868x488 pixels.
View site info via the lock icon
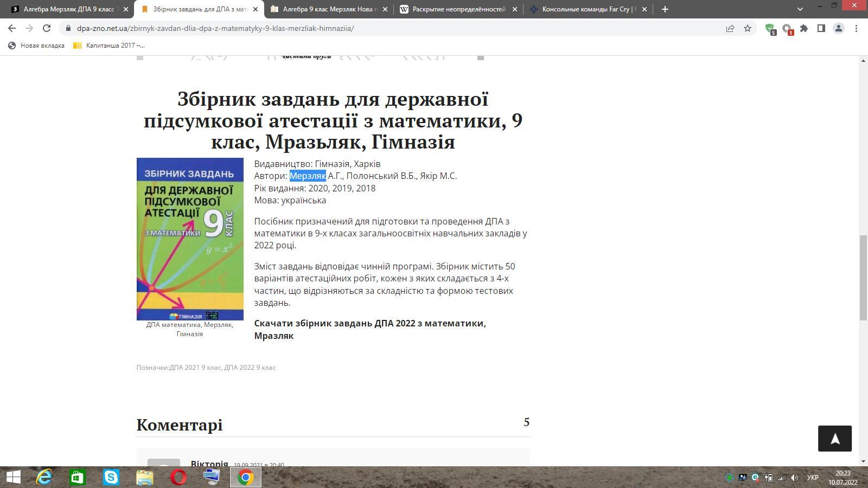68,28
